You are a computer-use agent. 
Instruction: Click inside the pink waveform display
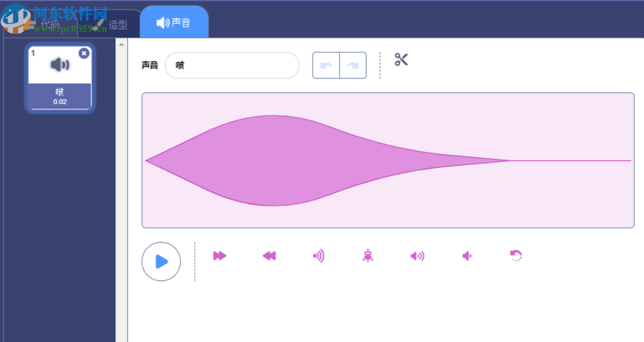pyautogui.click(x=388, y=160)
